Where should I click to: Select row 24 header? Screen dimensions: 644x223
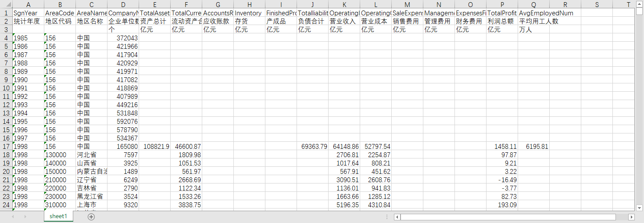6,205
